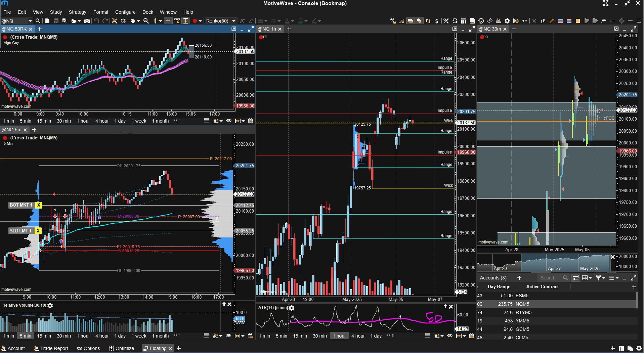Open the candlestick bar type dropdown
644x353 pixels.
[x=161, y=21]
